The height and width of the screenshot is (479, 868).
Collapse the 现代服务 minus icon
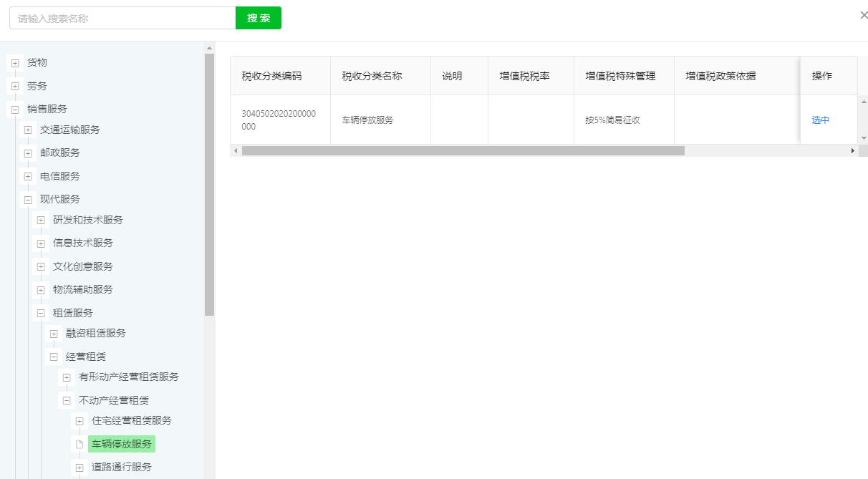pos(28,200)
